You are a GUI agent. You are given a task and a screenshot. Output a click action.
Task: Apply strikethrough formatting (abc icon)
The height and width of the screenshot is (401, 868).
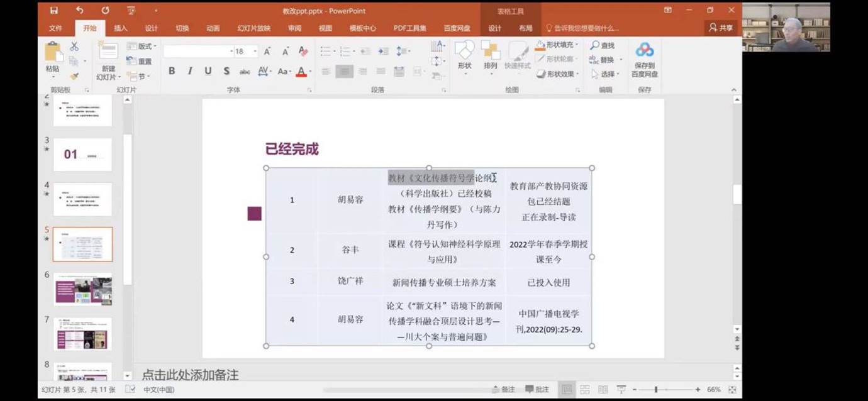pos(245,71)
